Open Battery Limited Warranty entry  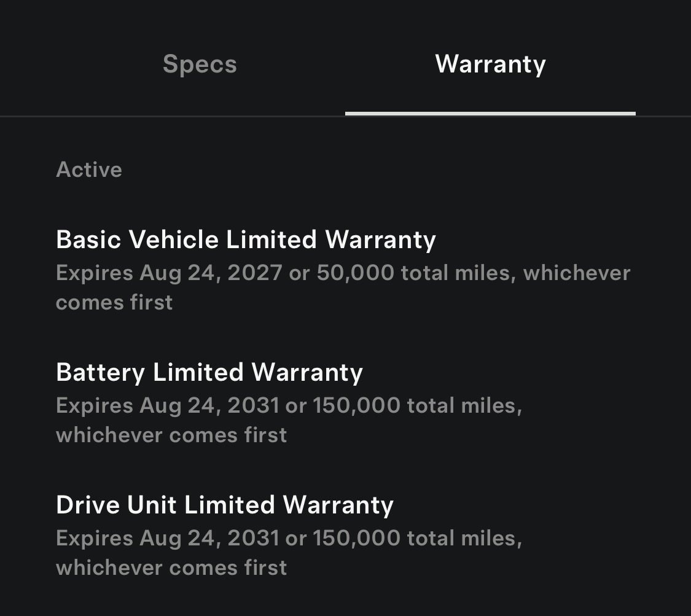pos(209,372)
